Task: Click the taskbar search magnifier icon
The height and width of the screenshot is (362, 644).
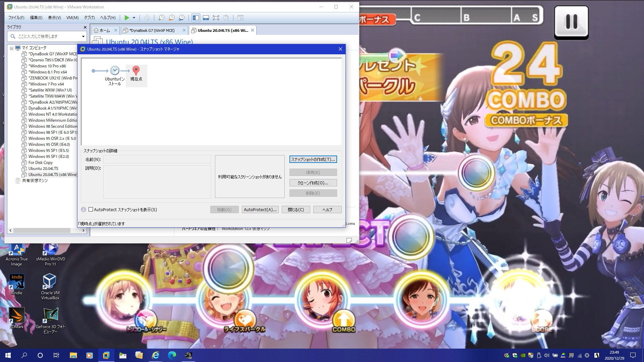Action: 24,355
